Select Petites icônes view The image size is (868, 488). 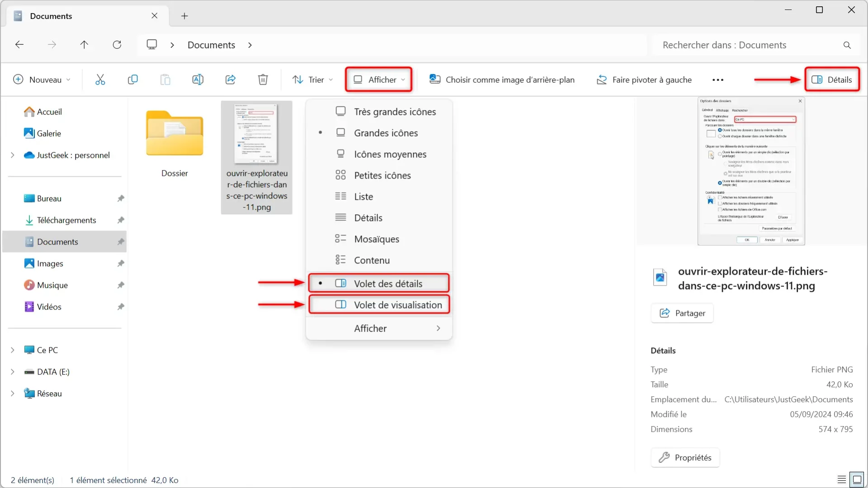click(379, 175)
